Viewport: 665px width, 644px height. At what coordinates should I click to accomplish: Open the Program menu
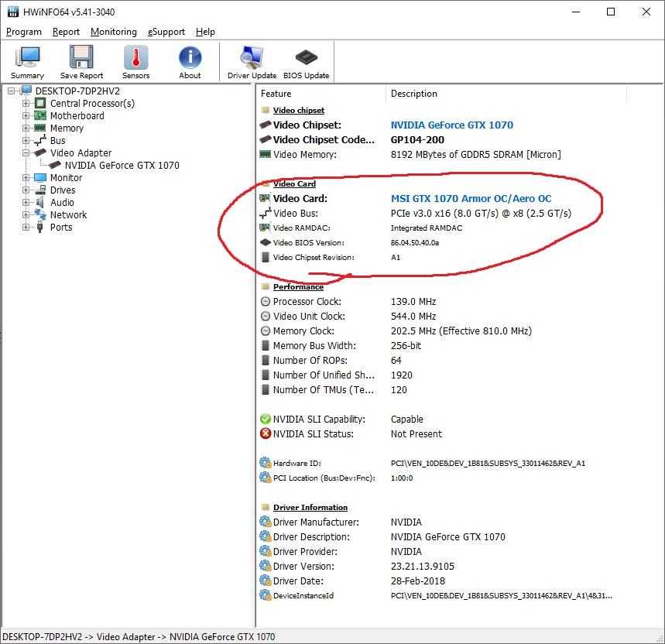click(x=24, y=32)
